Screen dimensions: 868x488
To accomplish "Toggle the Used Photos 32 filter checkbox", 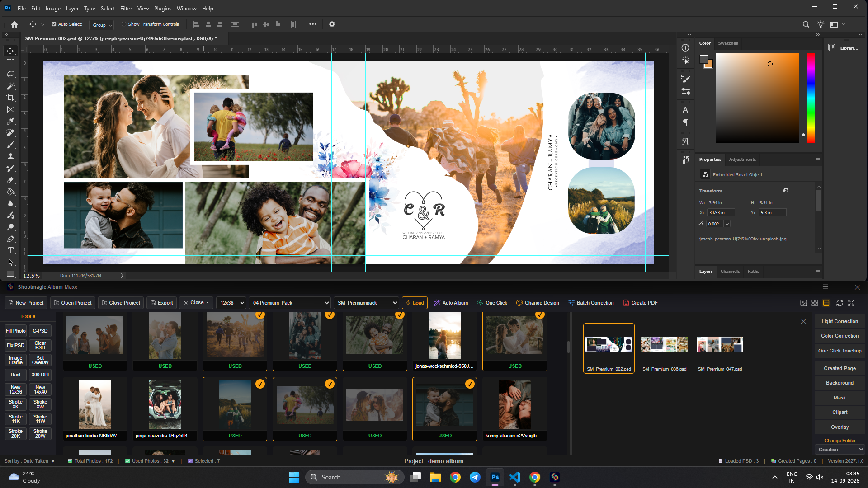I will click(x=127, y=461).
